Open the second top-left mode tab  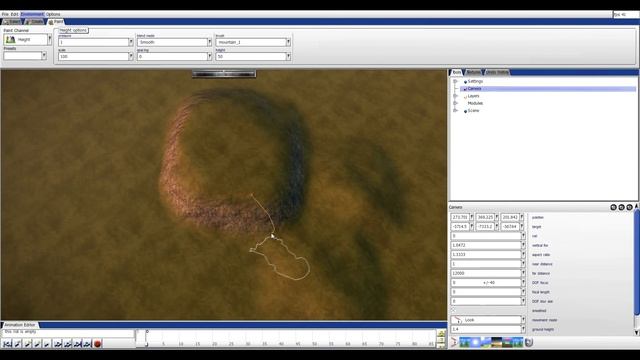[x=34, y=22]
